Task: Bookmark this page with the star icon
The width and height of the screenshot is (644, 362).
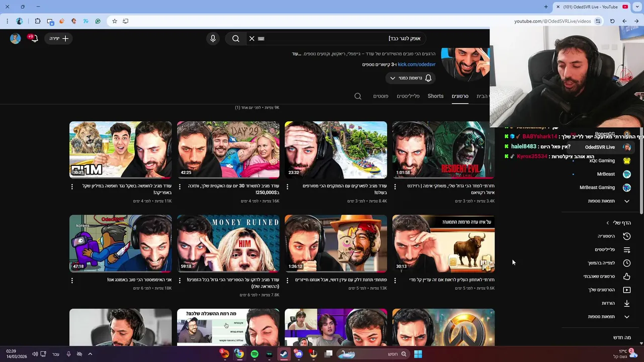Action: pyautogui.click(x=115, y=21)
